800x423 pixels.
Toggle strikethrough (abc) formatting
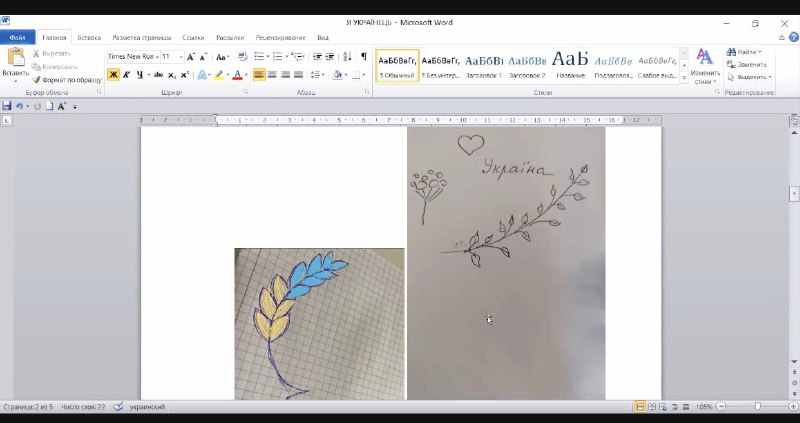(x=158, y=75)
